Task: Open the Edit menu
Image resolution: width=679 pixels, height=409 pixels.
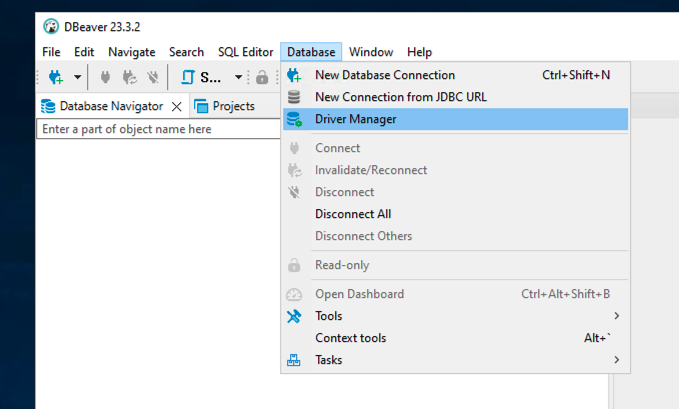Action: (84, 52)
